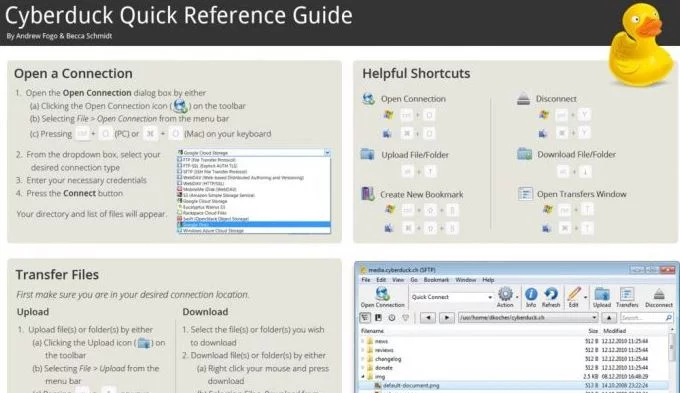Click the inline Upload folder icon in the Transfer Files steps
The height and width of the screenshot is (393, 680).
pos(144,343)
